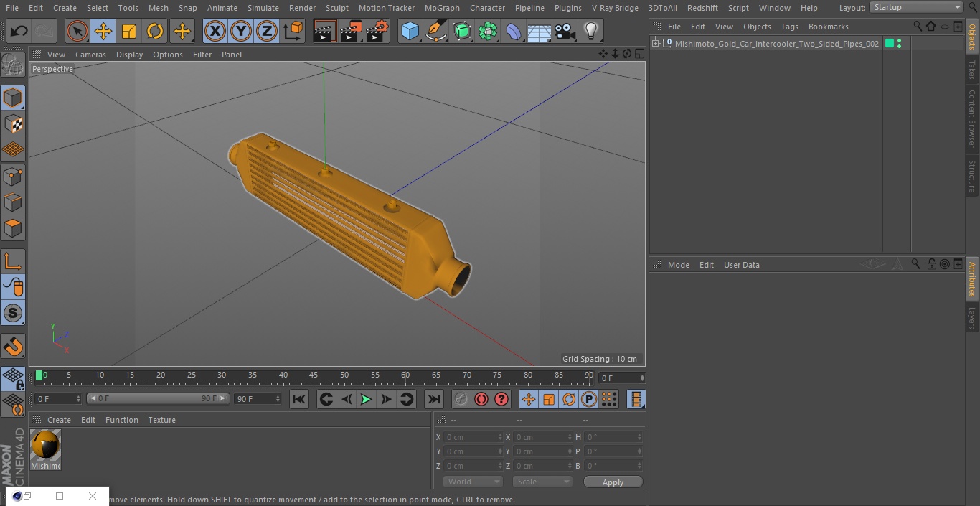
Task: Activate the Scale tool
Action: point(129,31)
